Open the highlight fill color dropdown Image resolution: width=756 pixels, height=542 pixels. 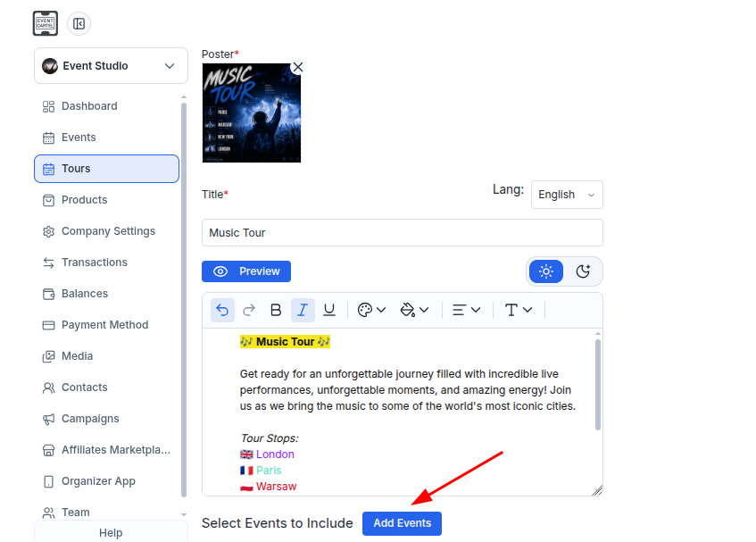pos(414,310)
